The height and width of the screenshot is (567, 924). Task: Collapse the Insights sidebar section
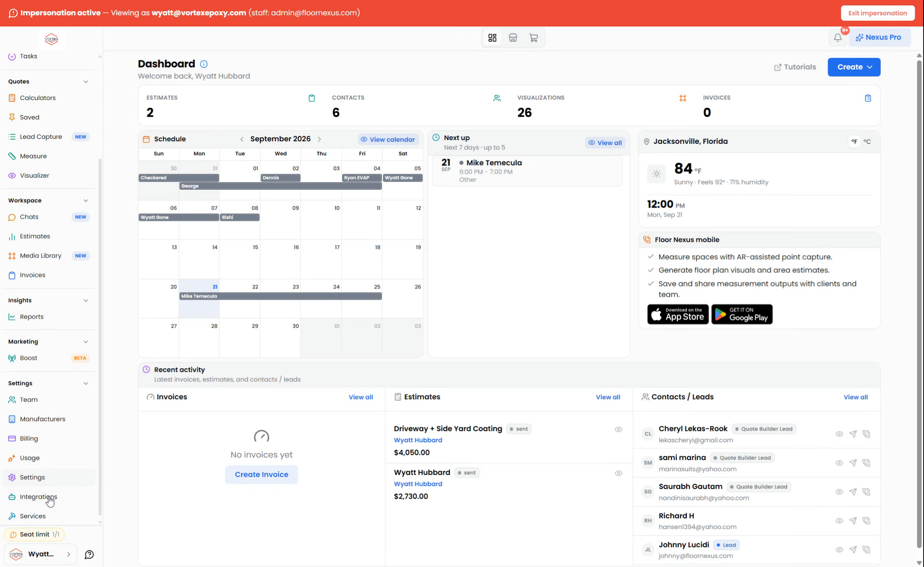[86, 300]
